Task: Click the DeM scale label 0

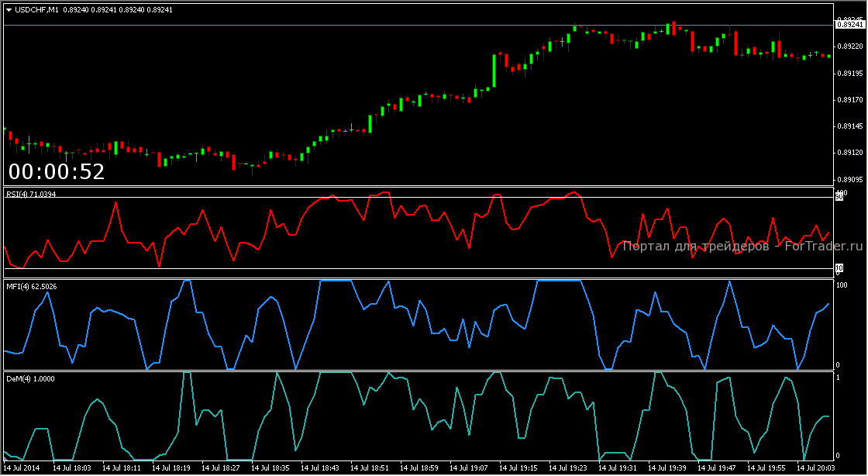Action: (838, 456)
